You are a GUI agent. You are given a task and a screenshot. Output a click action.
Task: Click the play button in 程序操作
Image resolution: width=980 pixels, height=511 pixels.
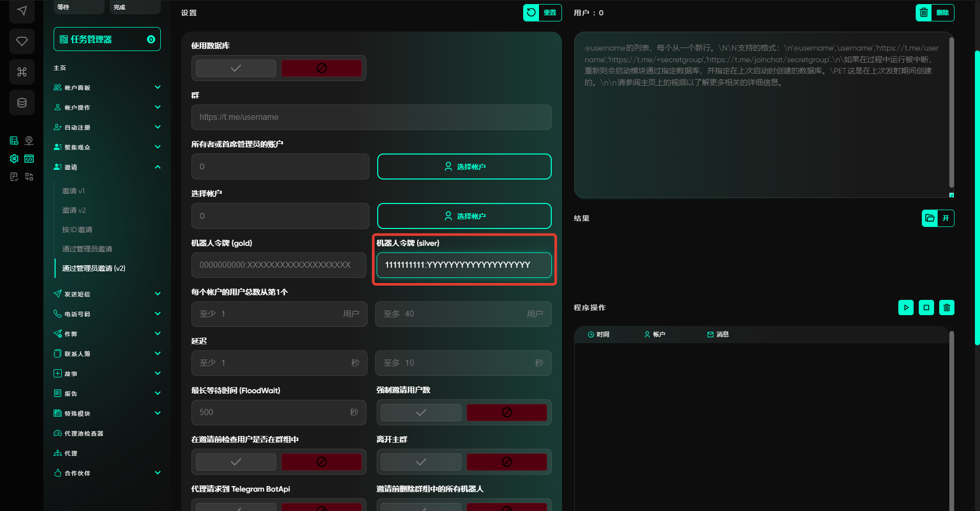pos(905,308)
